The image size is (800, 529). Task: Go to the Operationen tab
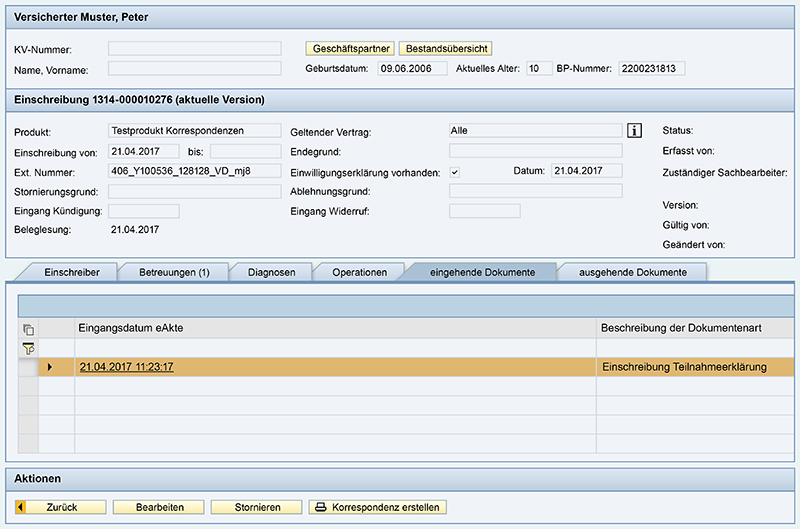point(359,272)
